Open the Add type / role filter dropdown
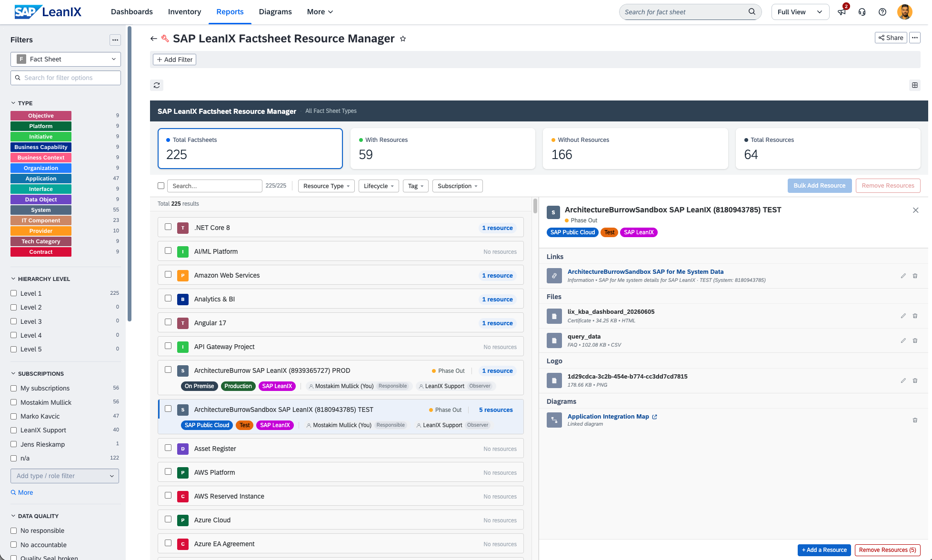Viewport: 932px width, 560px height. click(x=65, y=476)
